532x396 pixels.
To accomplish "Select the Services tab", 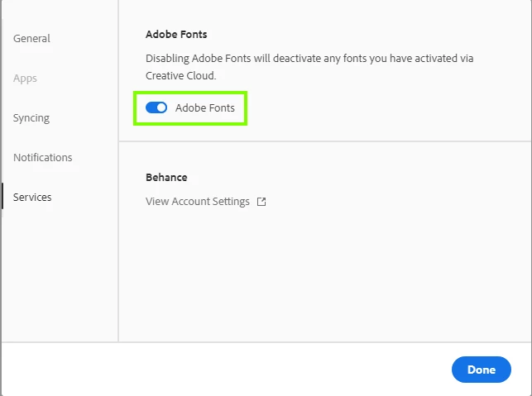I will coord(32,198).
